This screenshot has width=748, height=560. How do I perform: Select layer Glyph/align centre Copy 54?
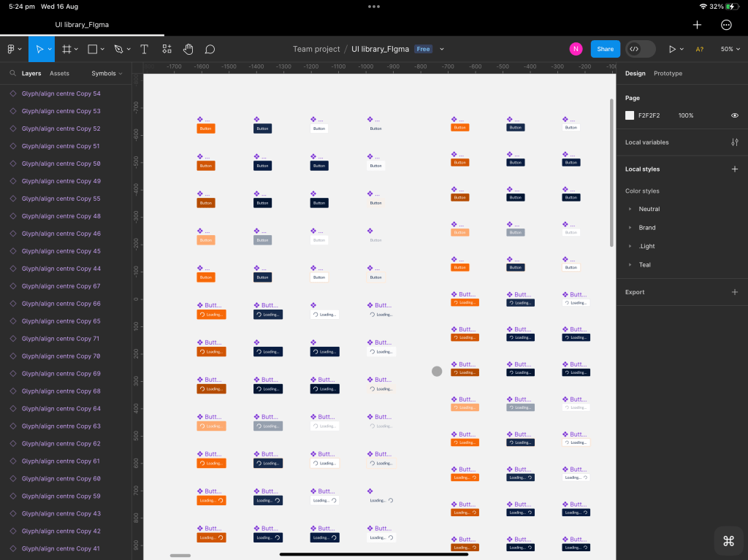(61, 93)
